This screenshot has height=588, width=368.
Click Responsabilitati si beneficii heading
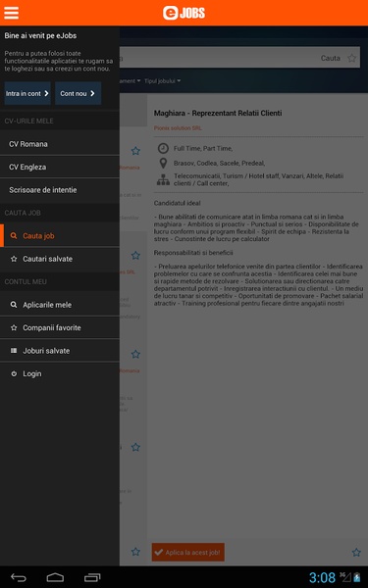click(x=193, y=253)
